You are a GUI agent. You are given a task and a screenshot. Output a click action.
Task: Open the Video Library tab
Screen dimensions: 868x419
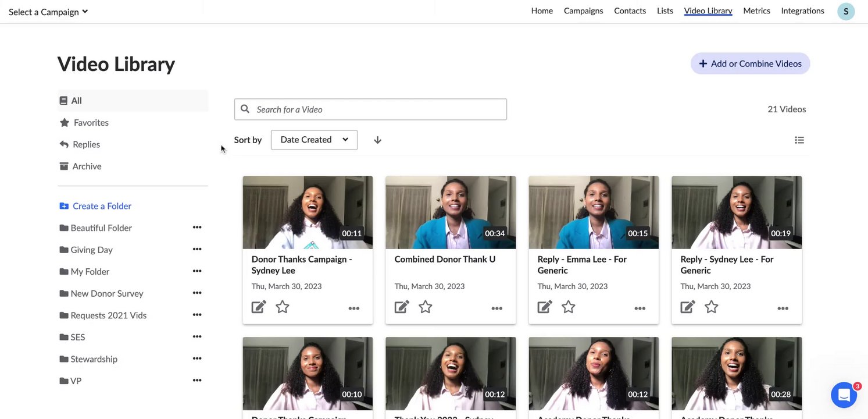pyautogui.click(x=708, y=10)
